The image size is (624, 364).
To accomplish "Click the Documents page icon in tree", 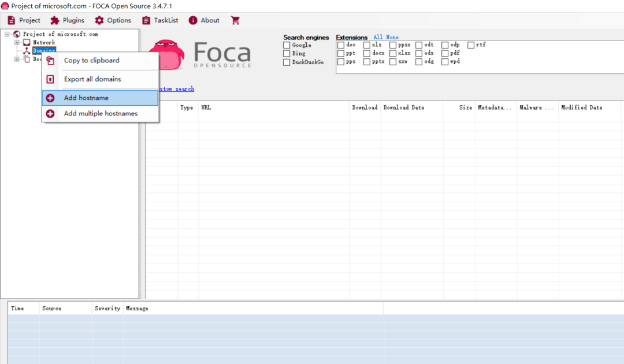I will tap(27, 60).
